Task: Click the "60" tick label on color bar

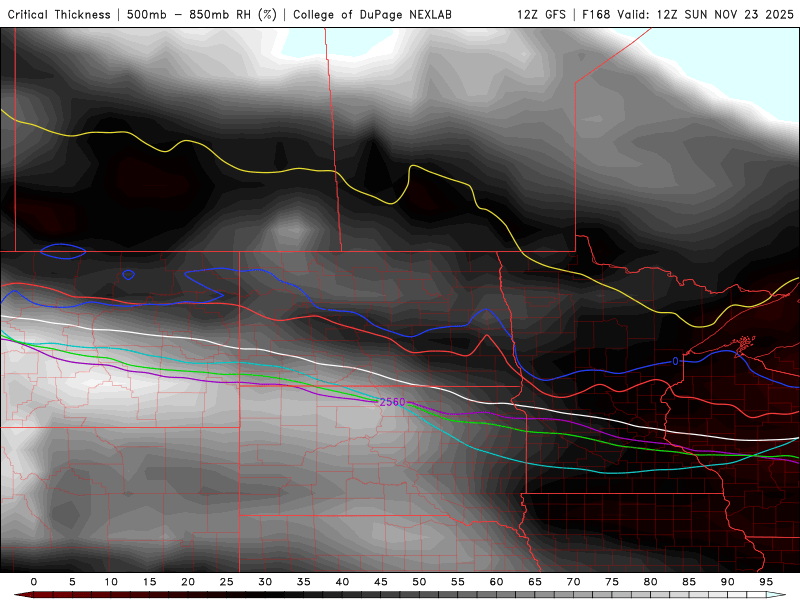Action: (496, 582)
